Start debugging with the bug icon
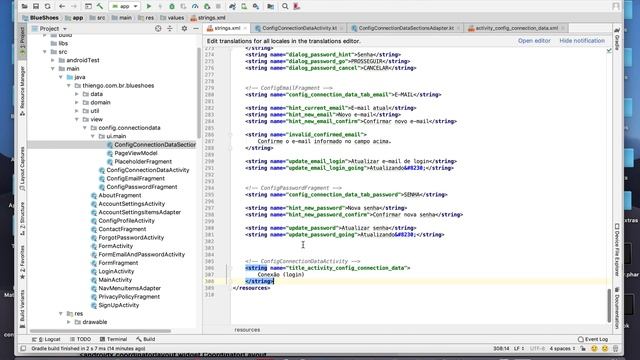This screenshot has width=640, height=360. tap(172, 6)
